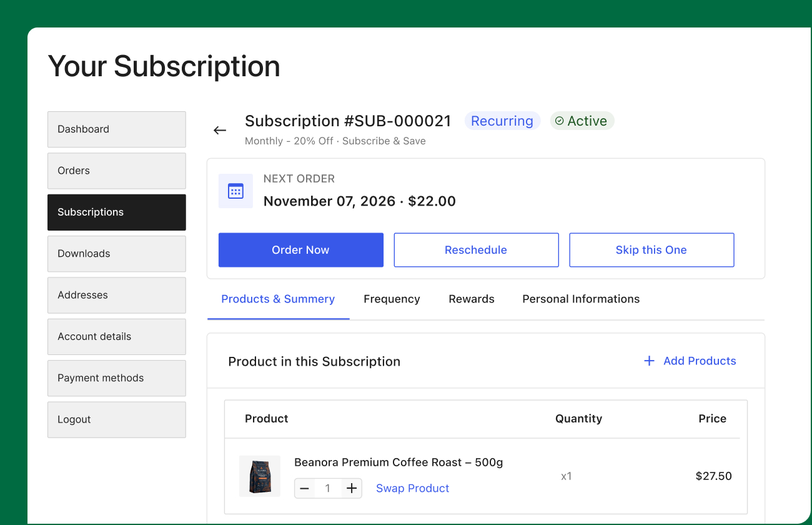This screenshot has width=812, height=525.
Task: Increase coffee quantity with the plus button
Action: pos(352,488)
